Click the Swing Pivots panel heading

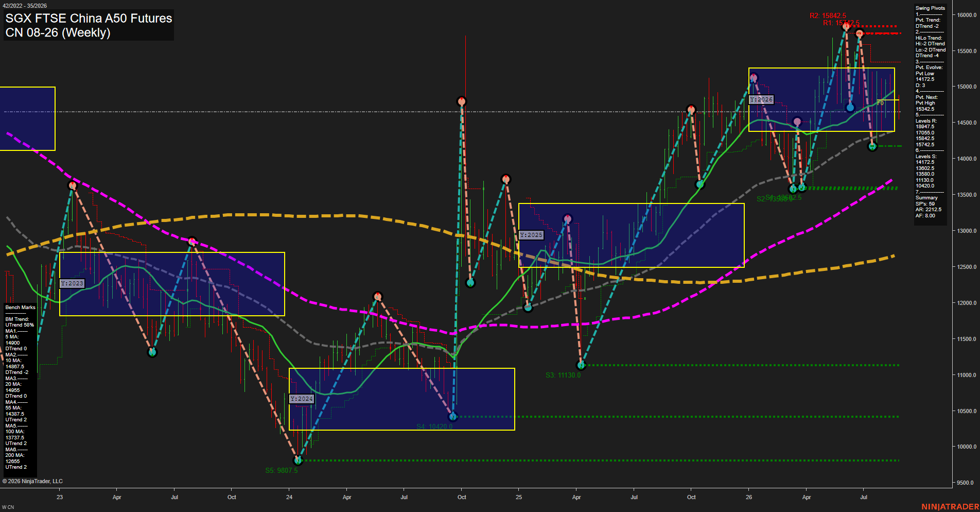pos(930,8)
